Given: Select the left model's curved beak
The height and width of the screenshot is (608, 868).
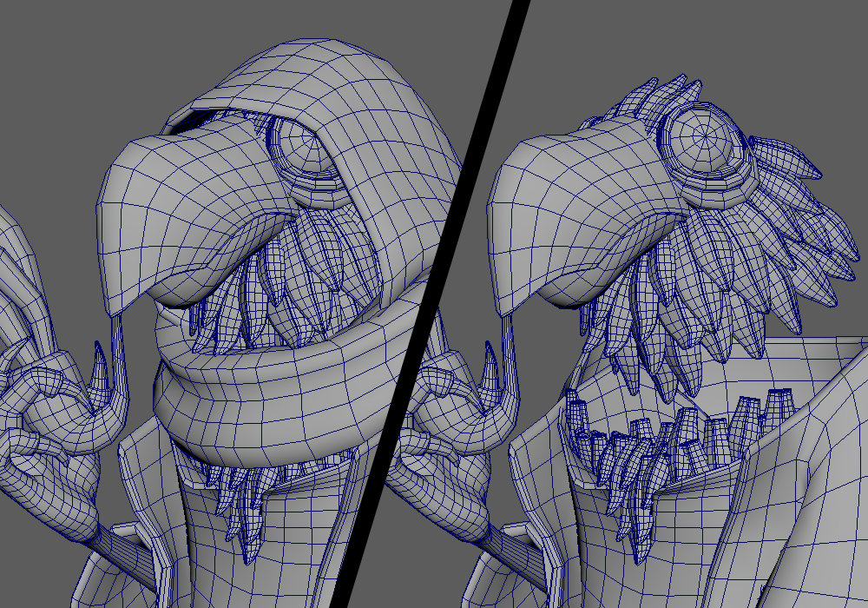Looking at the screenshot, I should [165, 217].
